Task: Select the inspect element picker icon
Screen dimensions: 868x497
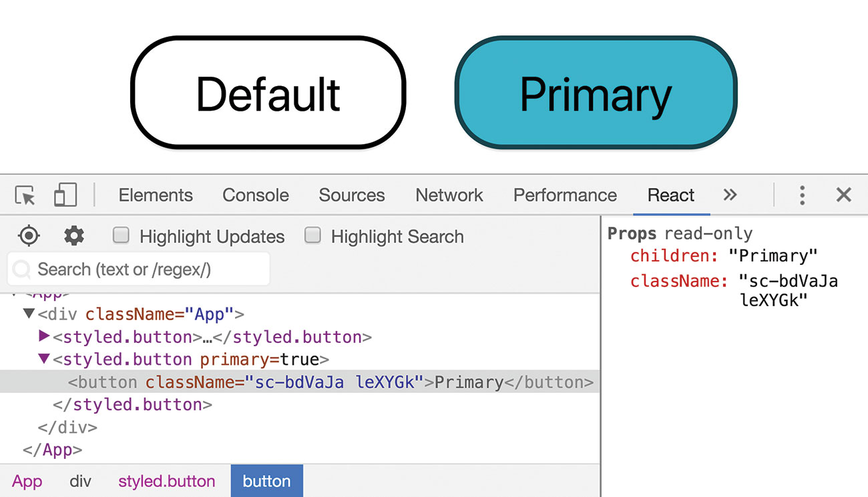Action: point(24,195)
